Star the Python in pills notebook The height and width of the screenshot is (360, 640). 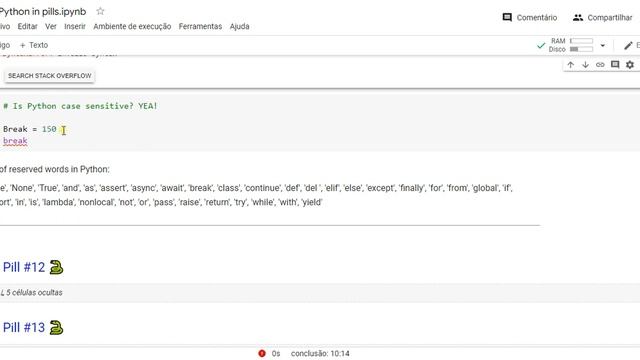point(100,11)
